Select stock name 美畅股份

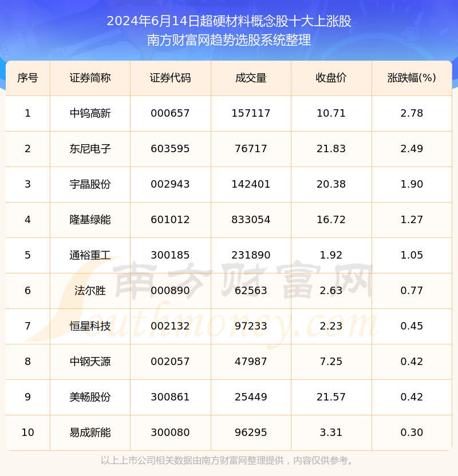[90, 397]
